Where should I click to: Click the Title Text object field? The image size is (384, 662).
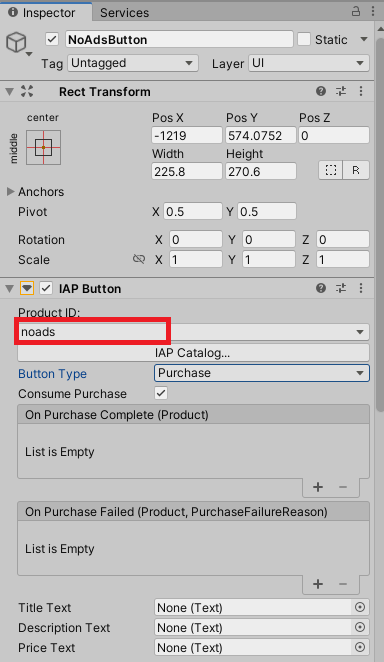(x=253, y=608)
